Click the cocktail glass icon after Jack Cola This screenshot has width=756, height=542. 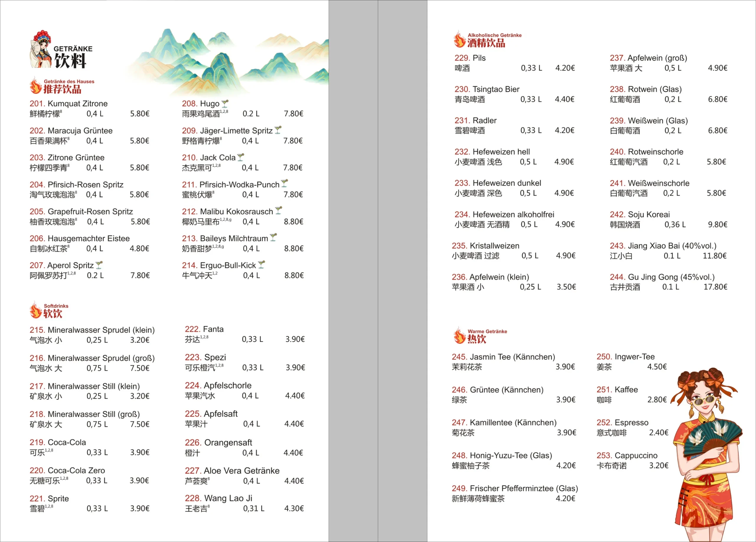[x=241, y=157]
